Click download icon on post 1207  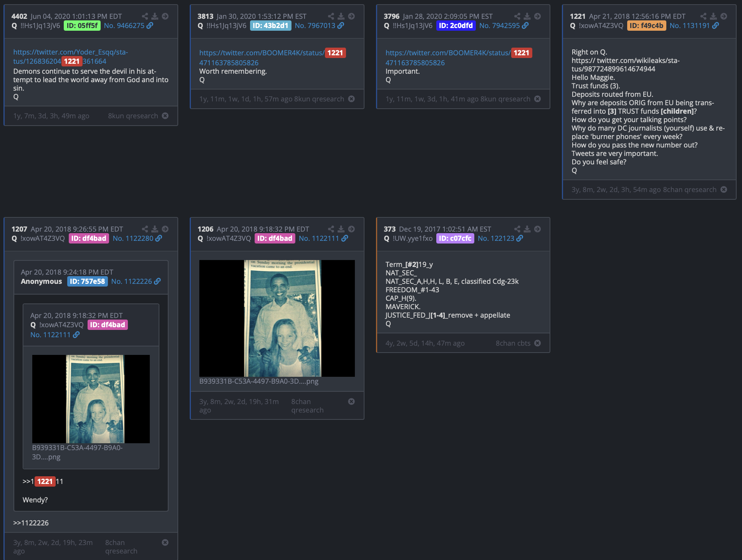tap(155, 229)
